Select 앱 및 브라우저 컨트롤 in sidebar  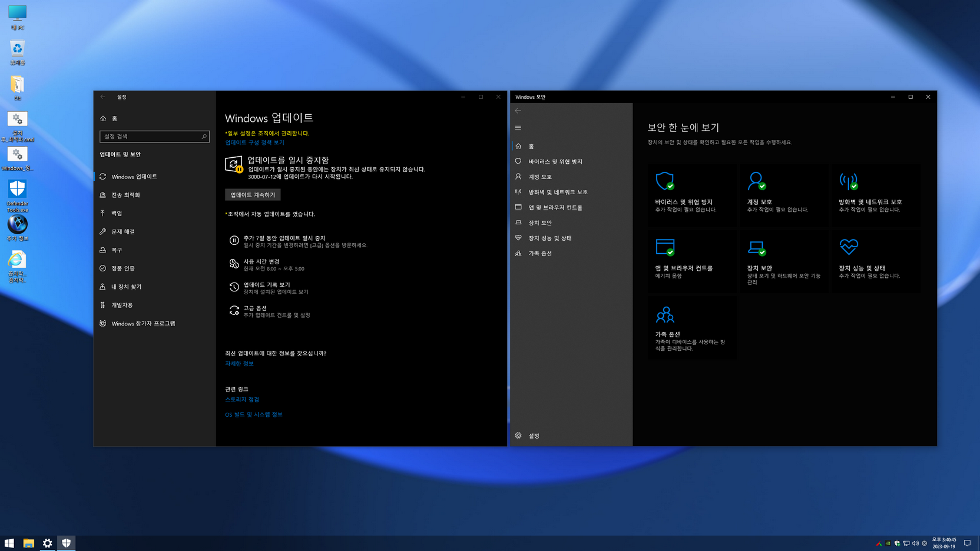[571, 207]
